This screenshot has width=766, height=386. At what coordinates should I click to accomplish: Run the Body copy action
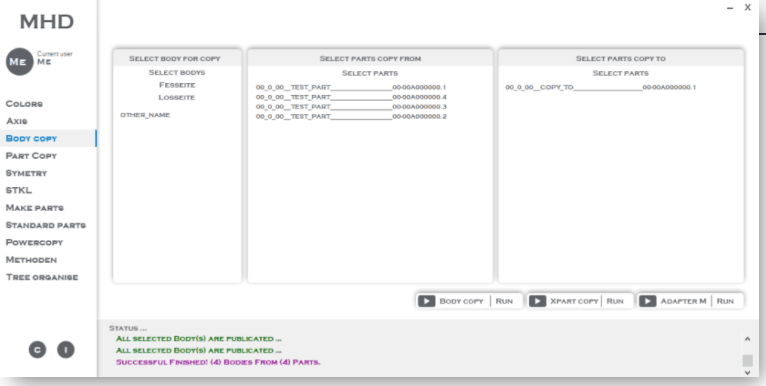504,301
